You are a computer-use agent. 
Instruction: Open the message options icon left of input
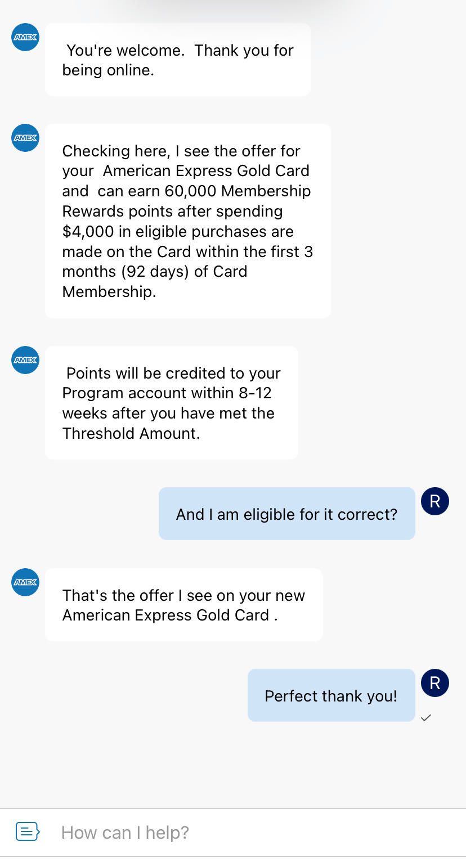28,831
